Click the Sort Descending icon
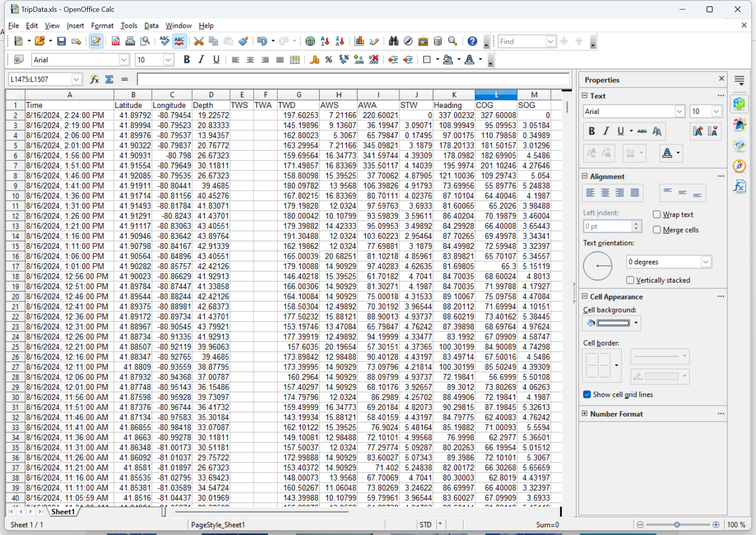 click(340, 41)
